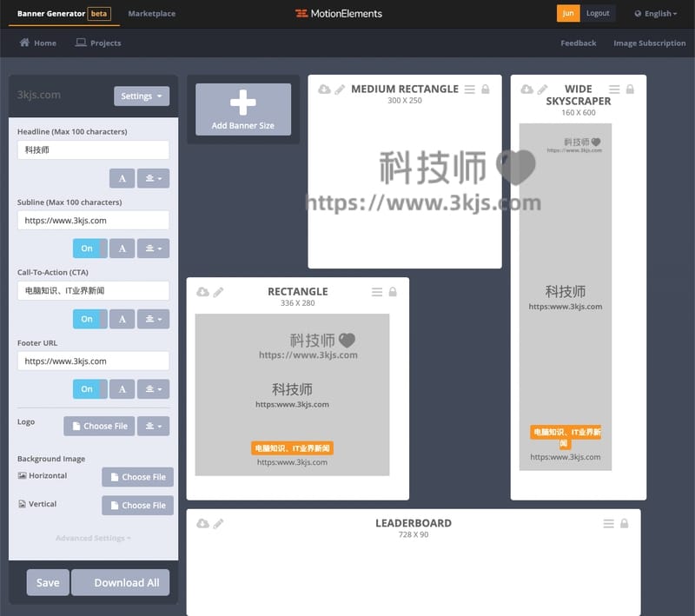This screenshot has width=695, height=616.
Task: Download the Wide Skyscraper banner via cloud icon
Action: [526, 89]
